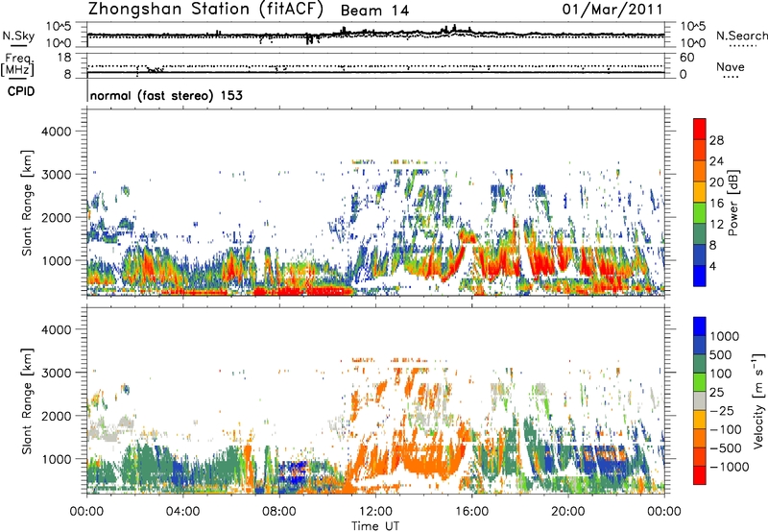Click the gray segment of the Velocity colorbar
The width and height of the screenshot is (768, 532).
700,400
